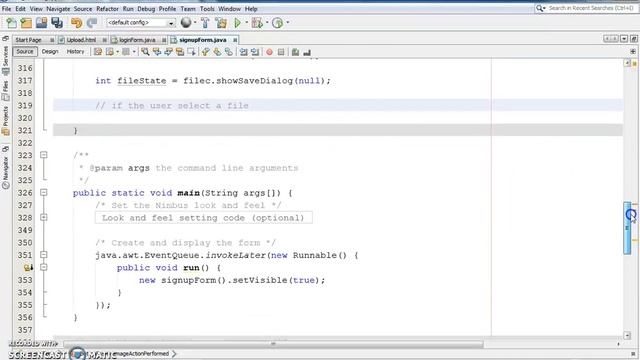Start macro recording with red circle icon

click(269, 52)
